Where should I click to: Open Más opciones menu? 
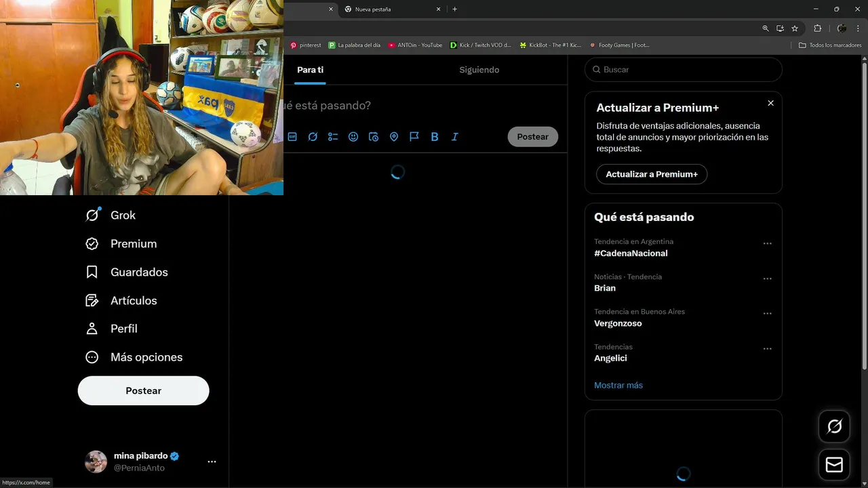pos(134,357)
